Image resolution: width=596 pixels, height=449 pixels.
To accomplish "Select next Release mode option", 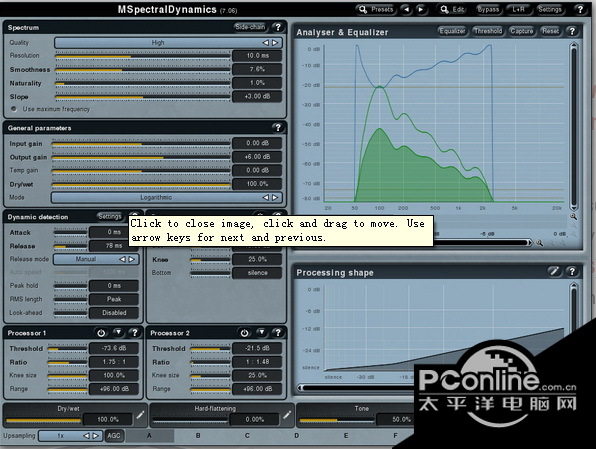I will coord(132,259).
